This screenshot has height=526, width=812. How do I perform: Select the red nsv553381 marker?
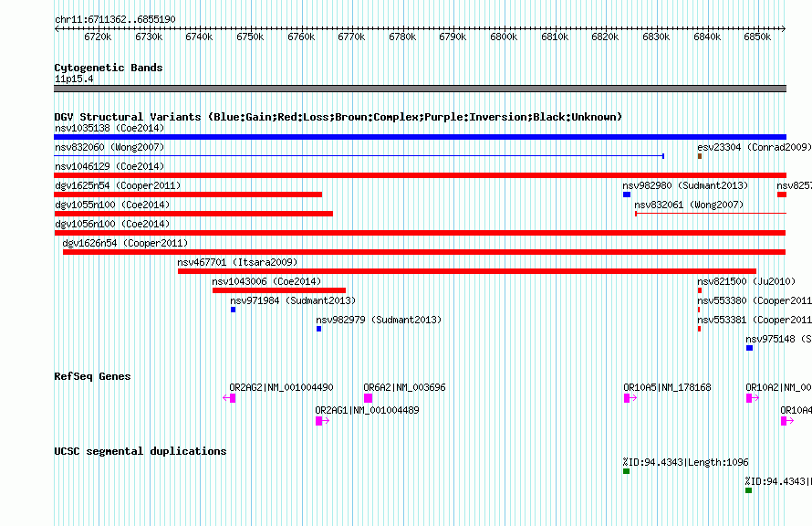coord(699,329)
